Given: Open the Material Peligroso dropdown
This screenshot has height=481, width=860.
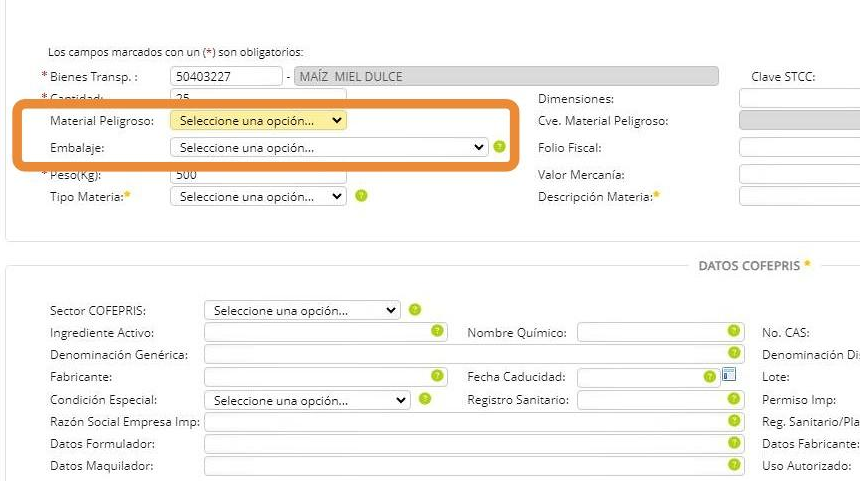Looking at the screenshot, I should (259, 121).
